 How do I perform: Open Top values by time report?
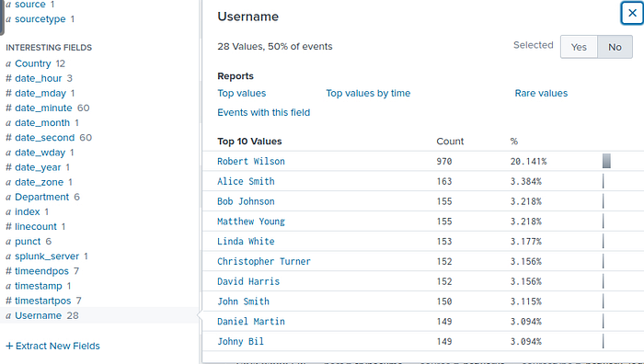(368, 93)
